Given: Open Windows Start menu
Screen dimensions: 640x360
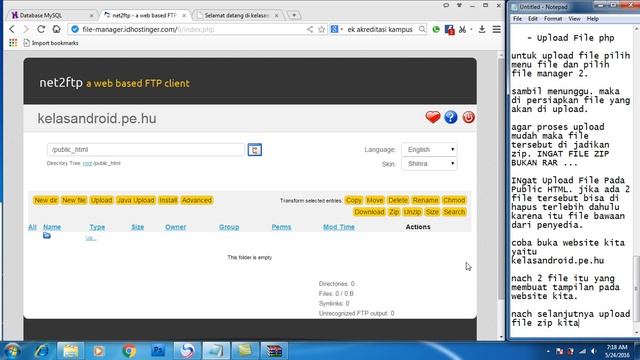Looking at the screenshot, I should coord(12,351).
